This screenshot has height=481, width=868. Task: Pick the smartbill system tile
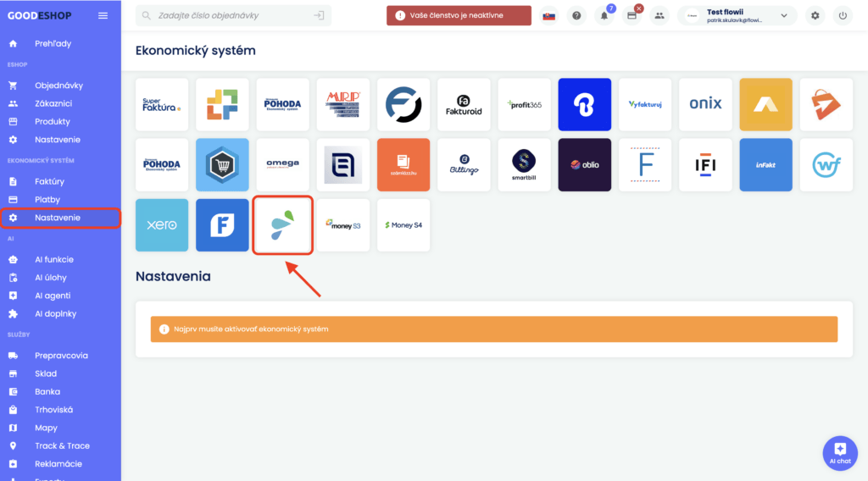pyautogui.click(x=524, y=165)
